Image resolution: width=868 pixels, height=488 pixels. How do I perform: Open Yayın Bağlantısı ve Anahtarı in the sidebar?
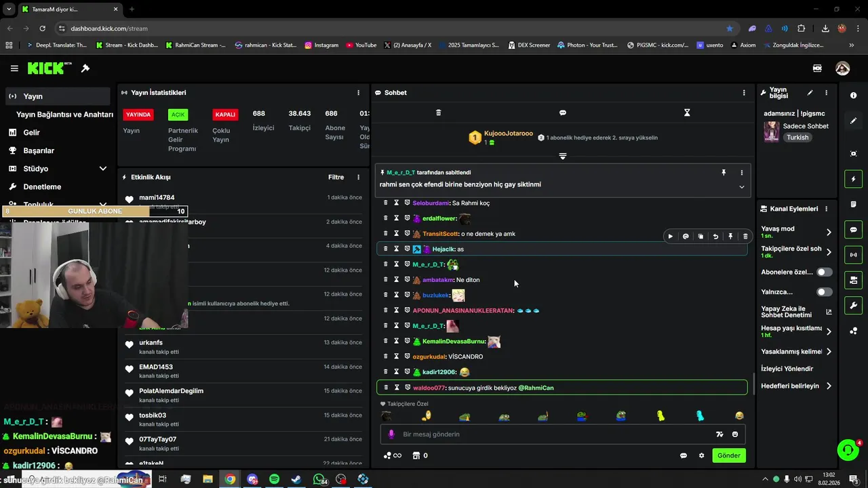coord(64,115)
